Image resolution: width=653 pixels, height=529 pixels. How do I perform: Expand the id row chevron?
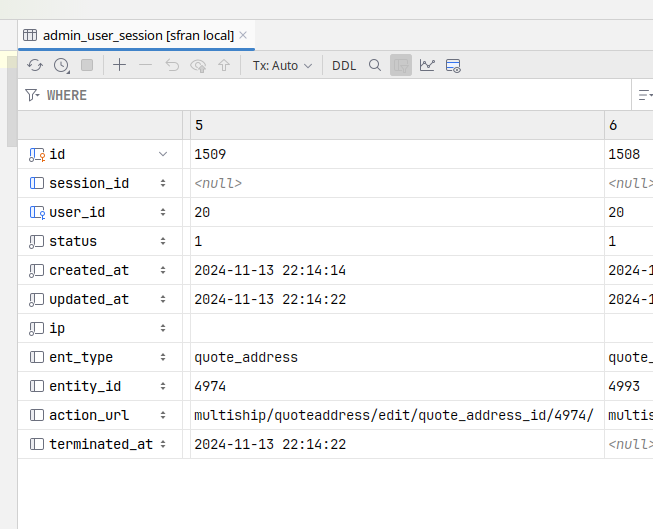click(x=163, y=154)
